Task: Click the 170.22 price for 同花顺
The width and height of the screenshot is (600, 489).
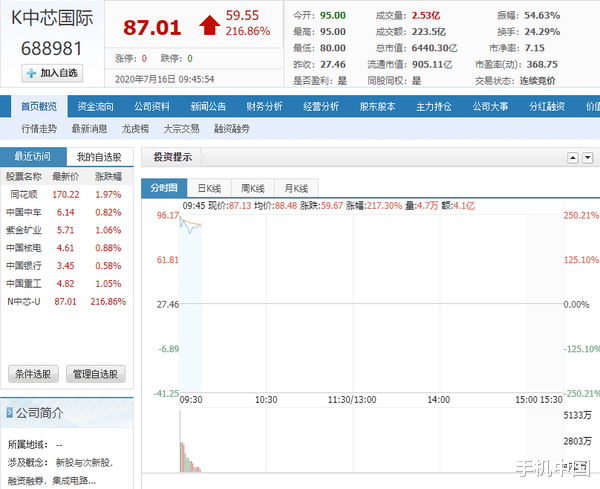Action: (66, 194)
